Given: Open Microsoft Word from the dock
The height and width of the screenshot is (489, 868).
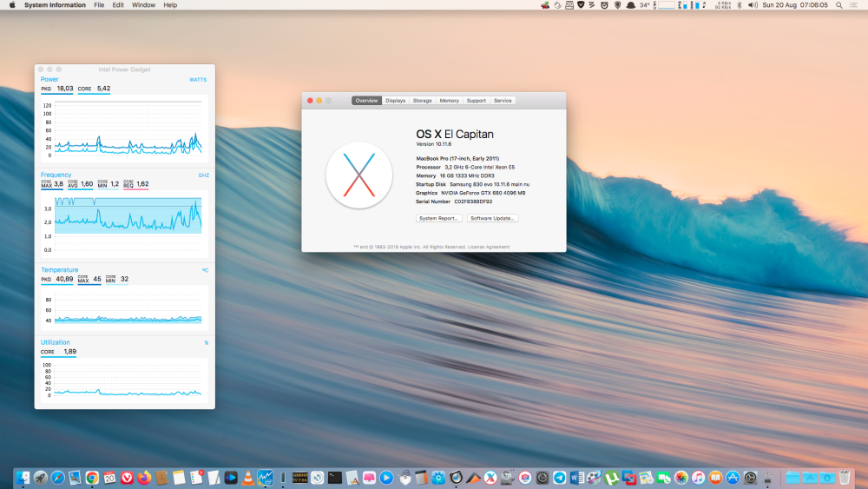Looking at the screenshot, I should [577, 478].
